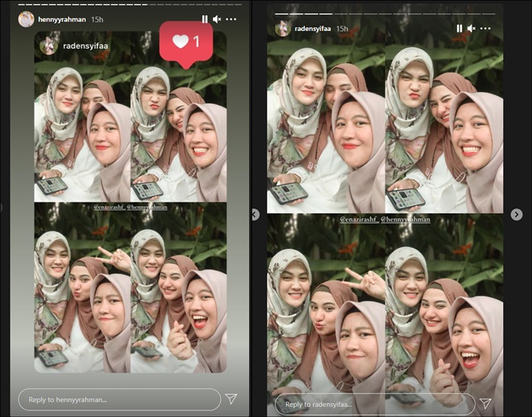Screen dimensions: 532x417
Task: Click the heart like notification bubble
Action: click(x=186, y=44)
